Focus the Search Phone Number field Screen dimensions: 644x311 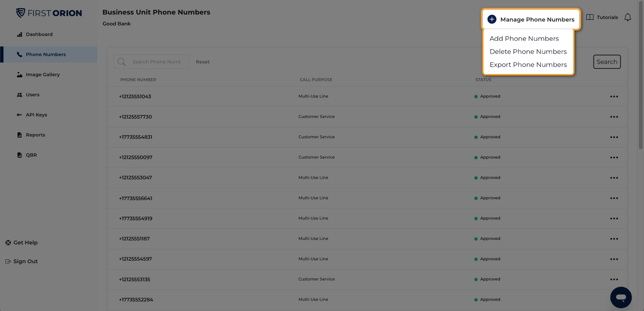pos(151,62)
